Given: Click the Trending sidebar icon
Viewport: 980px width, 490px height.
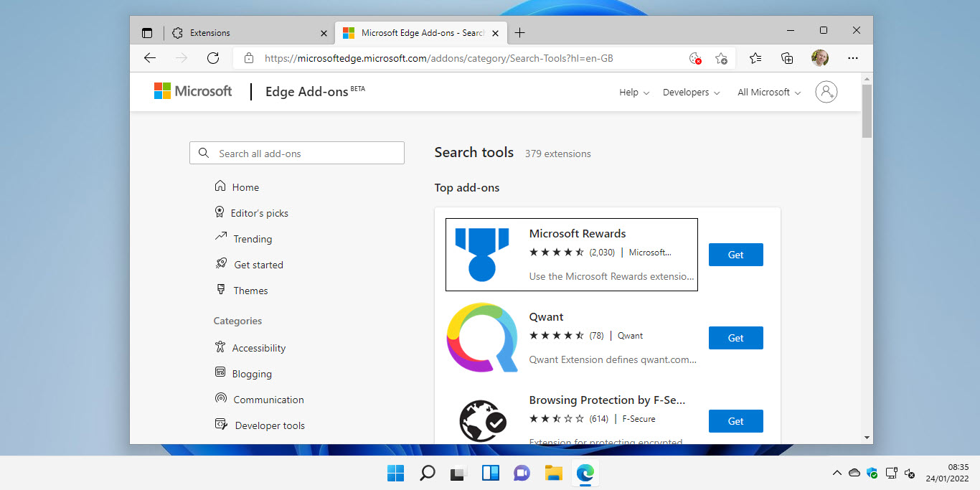Looking at the screenshot, I should [x=220, y=238].
